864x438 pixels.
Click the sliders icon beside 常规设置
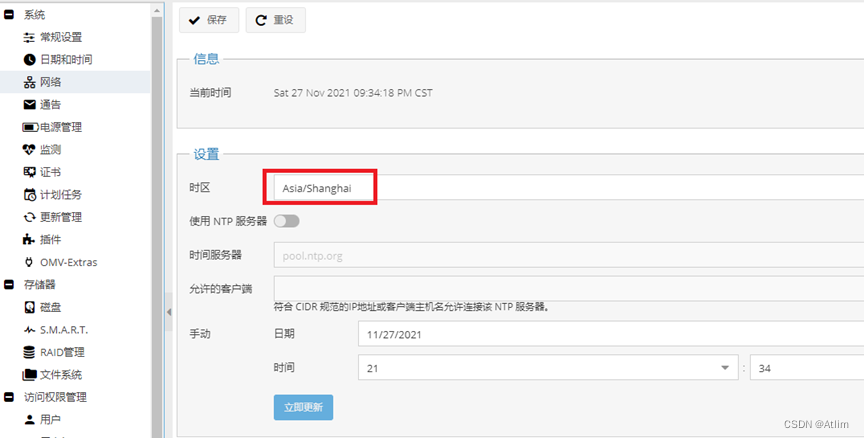[29, 37]
